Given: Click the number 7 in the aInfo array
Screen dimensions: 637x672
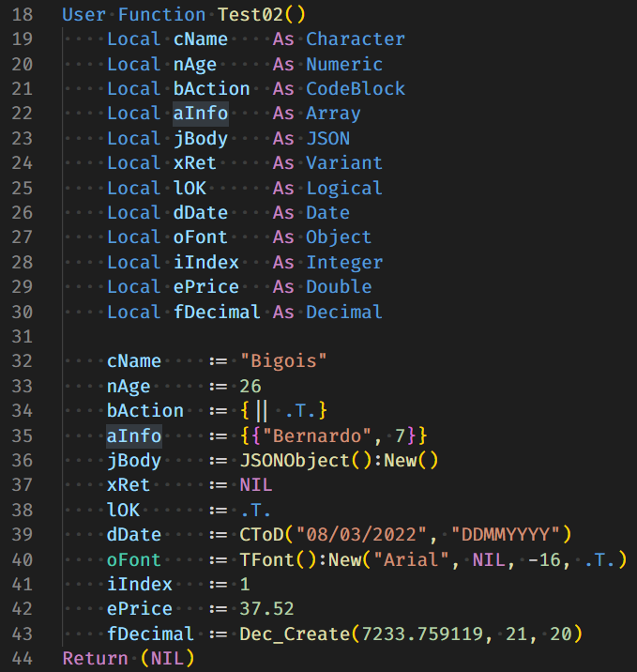Looking at the screenshot, I should [x=400, y=436].
